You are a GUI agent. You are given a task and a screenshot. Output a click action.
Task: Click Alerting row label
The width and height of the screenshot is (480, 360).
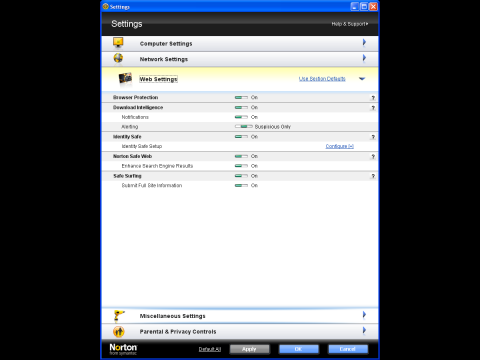(130, 127)
